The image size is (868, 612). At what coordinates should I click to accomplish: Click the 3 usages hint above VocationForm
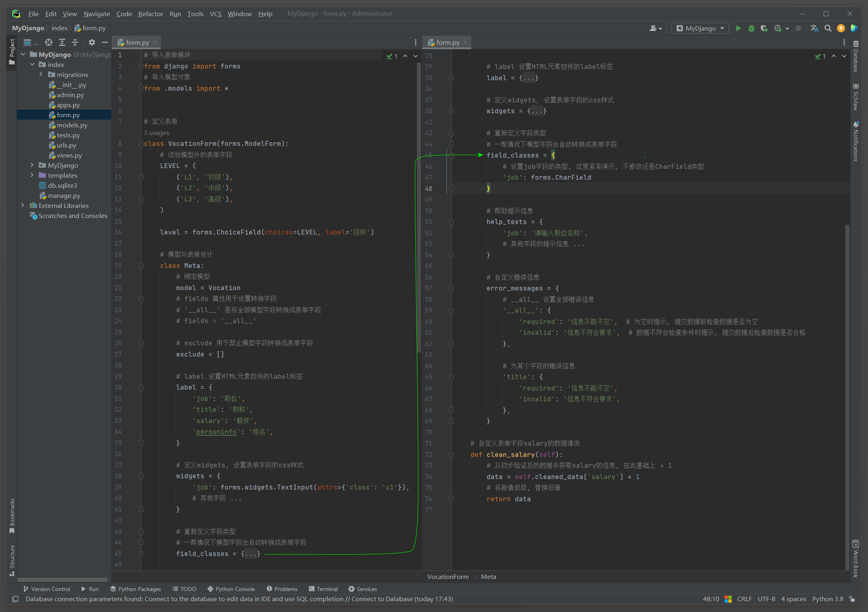[x=156, y=133]
